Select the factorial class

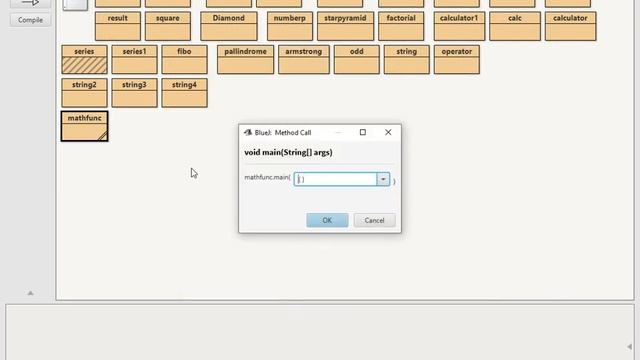(x=401, y=26)
